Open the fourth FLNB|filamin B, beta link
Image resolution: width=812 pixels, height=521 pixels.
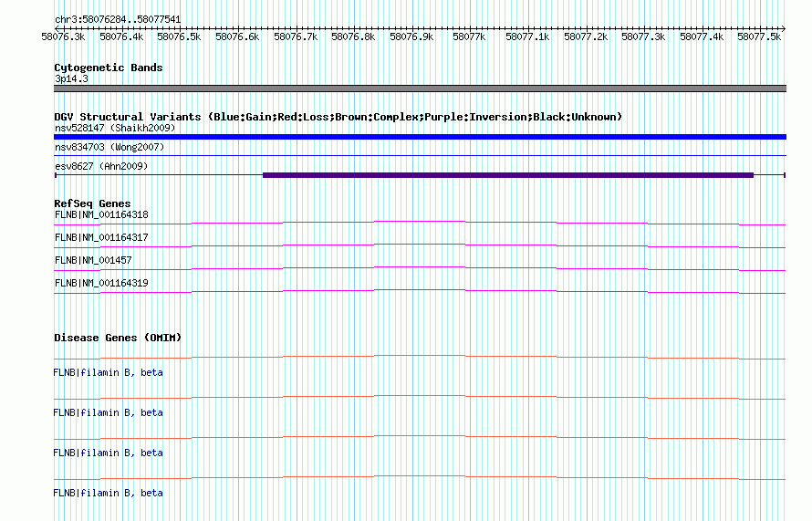108,493
